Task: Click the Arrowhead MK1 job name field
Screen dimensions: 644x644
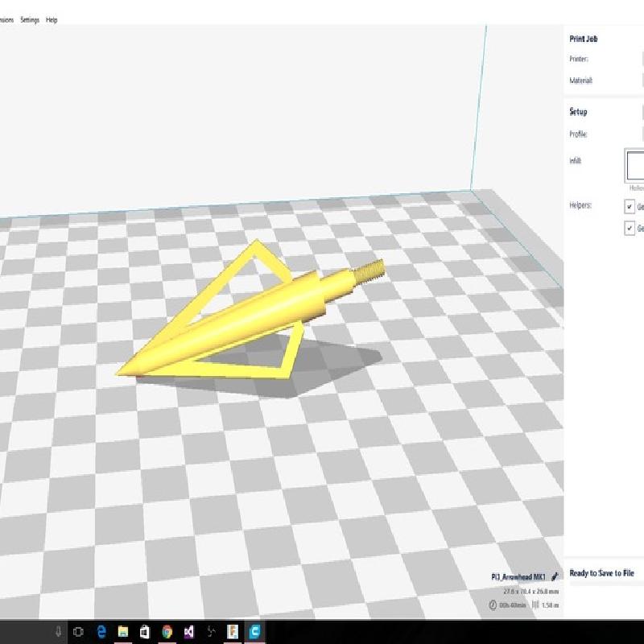Action: coord(518,577)
